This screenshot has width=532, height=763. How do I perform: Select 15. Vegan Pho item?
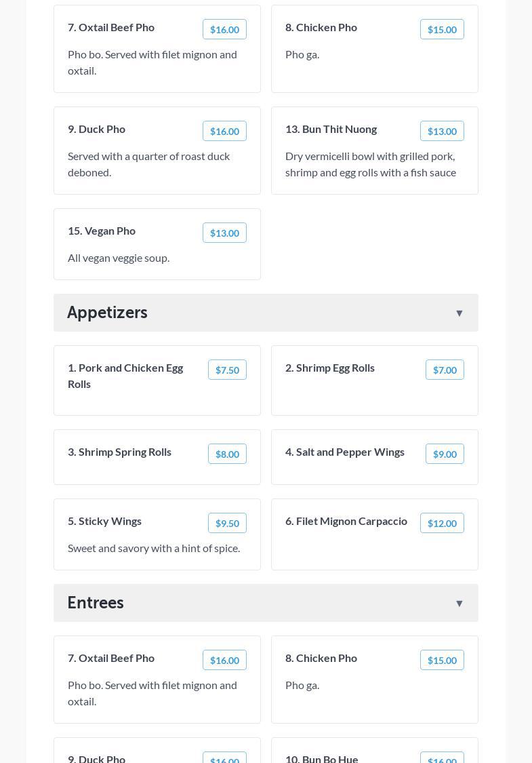pyautogui.click(x=102, y=231)
